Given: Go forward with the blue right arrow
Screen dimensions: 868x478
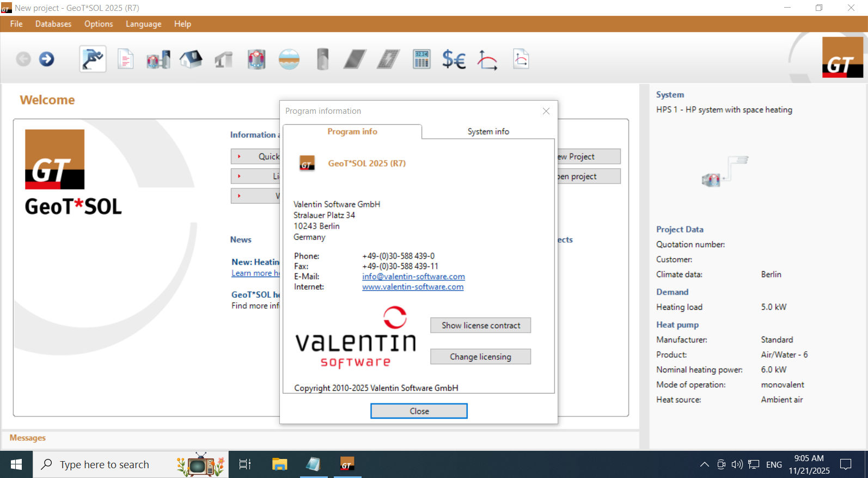Looking at the screenshot, I should point(47,59).
